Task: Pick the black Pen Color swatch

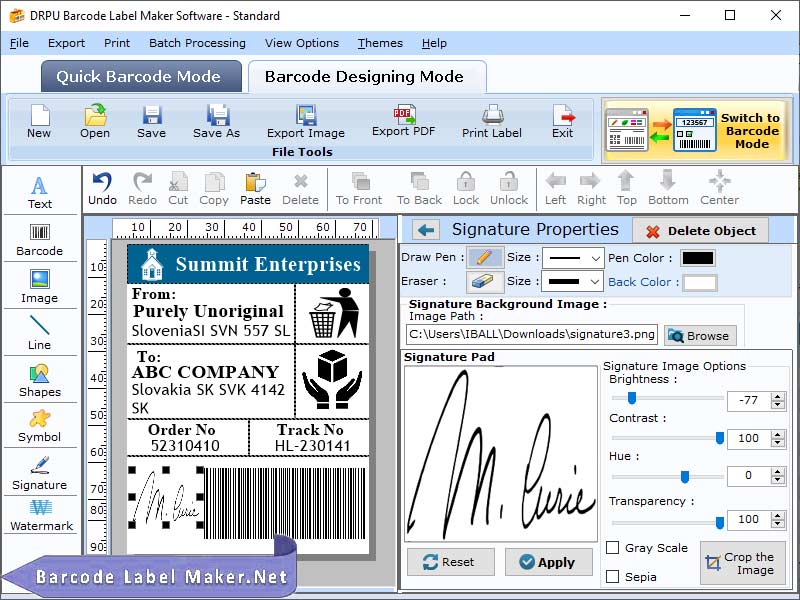Action: point(697,258)
